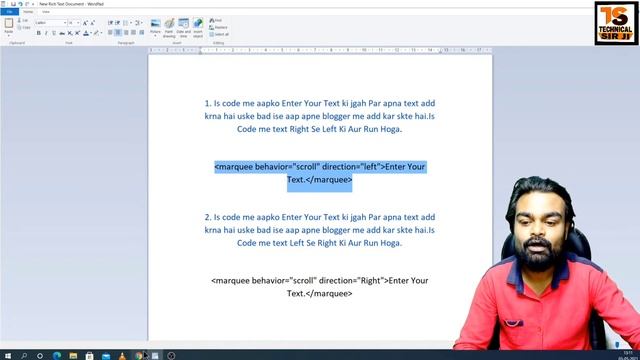Open VLC media player from the taskbar
The height and width of the screenshot is (360, 640).
(x=122, y=356)
